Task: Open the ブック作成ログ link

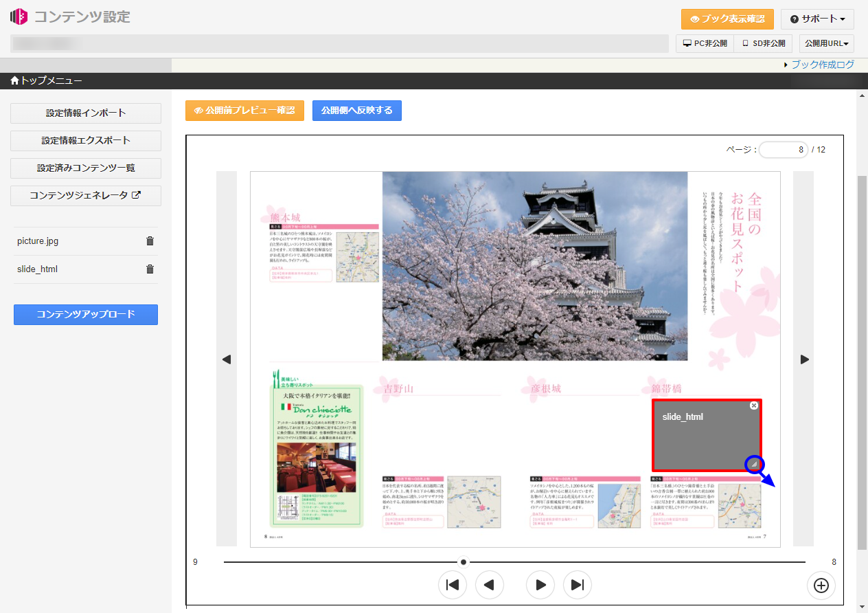Action: click(x=822, y=65)
